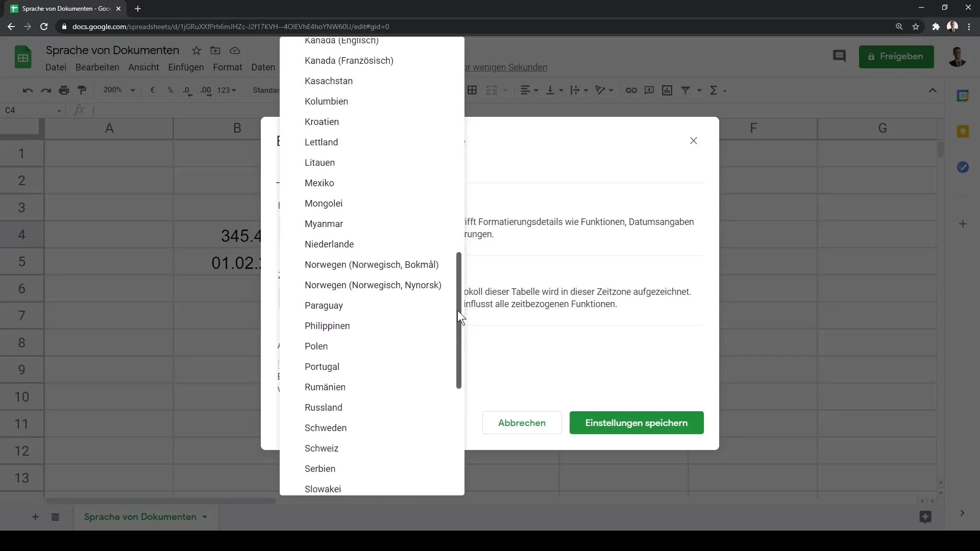980x551 pixels.
Task: Open the Daten menu
Action: click(263, 67)
